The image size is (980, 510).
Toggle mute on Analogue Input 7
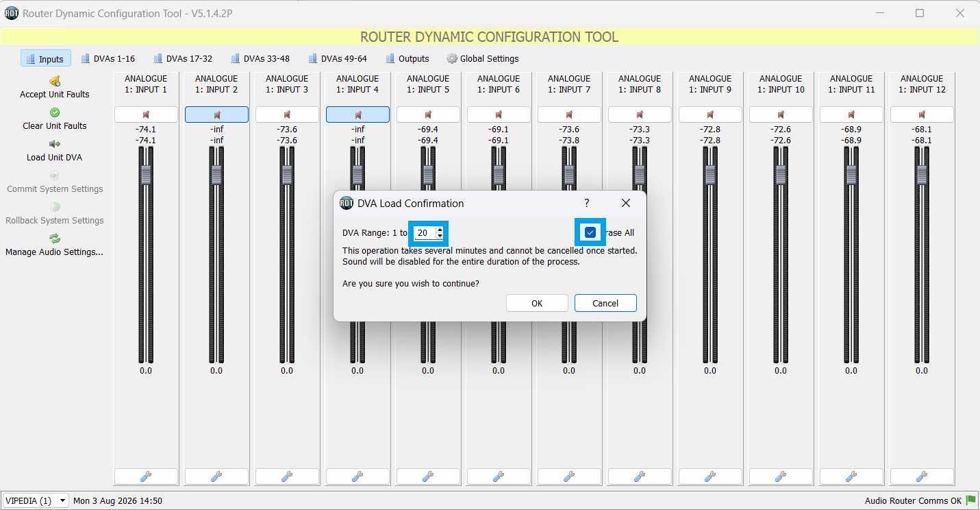tap(569, 114)
